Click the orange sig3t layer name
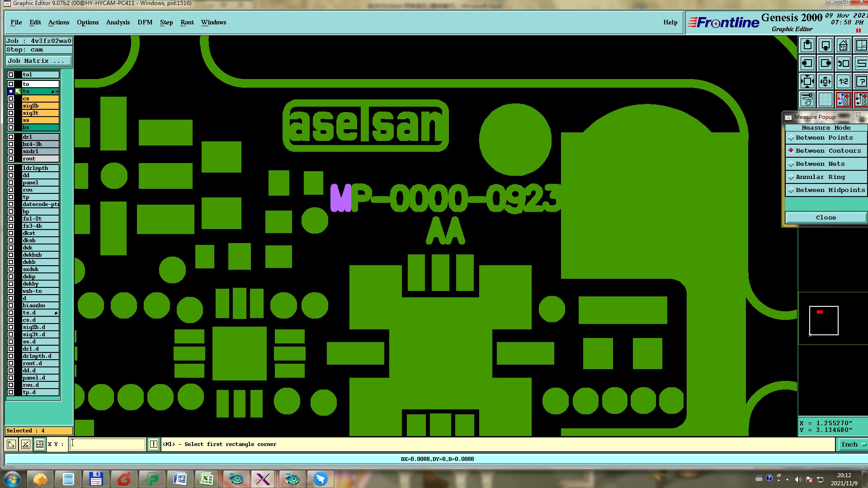868x488 pixels. pyautogui.click(x=41, y=113)
